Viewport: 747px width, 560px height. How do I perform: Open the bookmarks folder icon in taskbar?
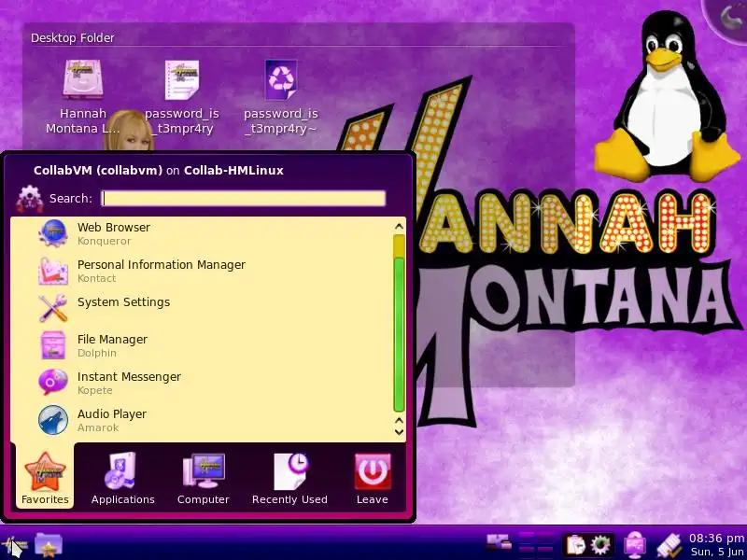[x=49, y=545]
